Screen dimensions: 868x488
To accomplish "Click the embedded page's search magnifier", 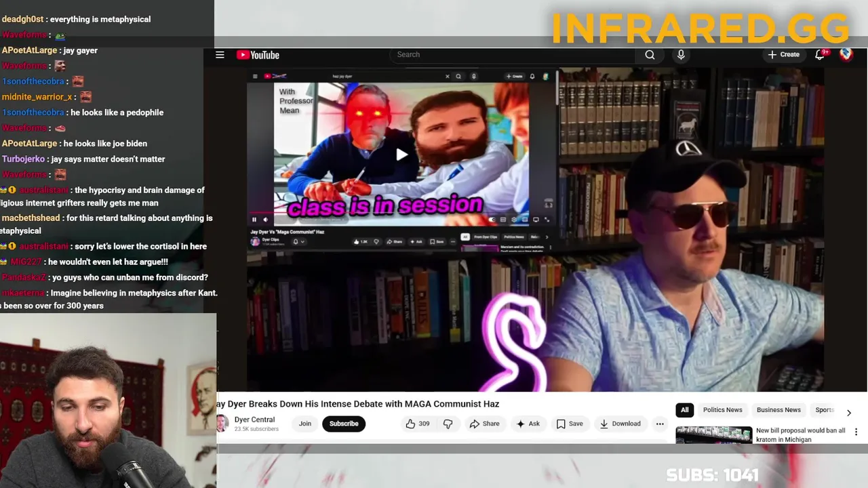I will pos(458,77).
